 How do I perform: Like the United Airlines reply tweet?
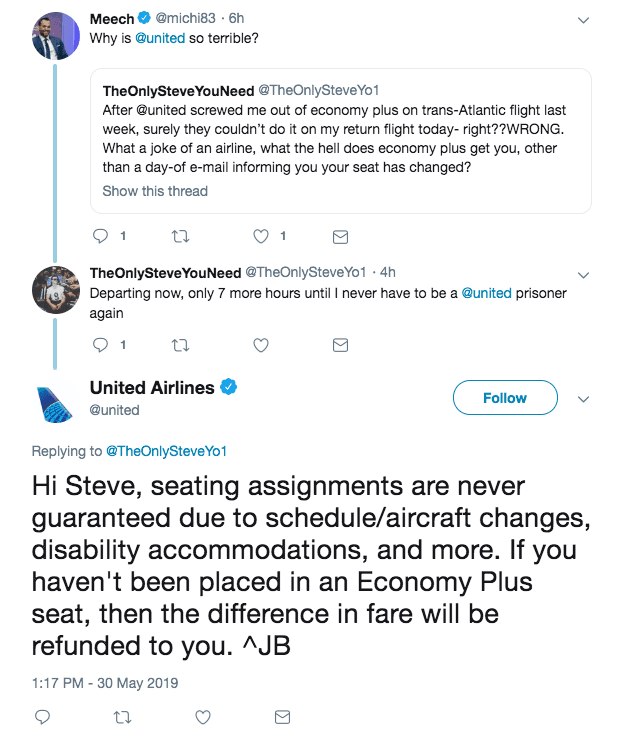(203, 717)
